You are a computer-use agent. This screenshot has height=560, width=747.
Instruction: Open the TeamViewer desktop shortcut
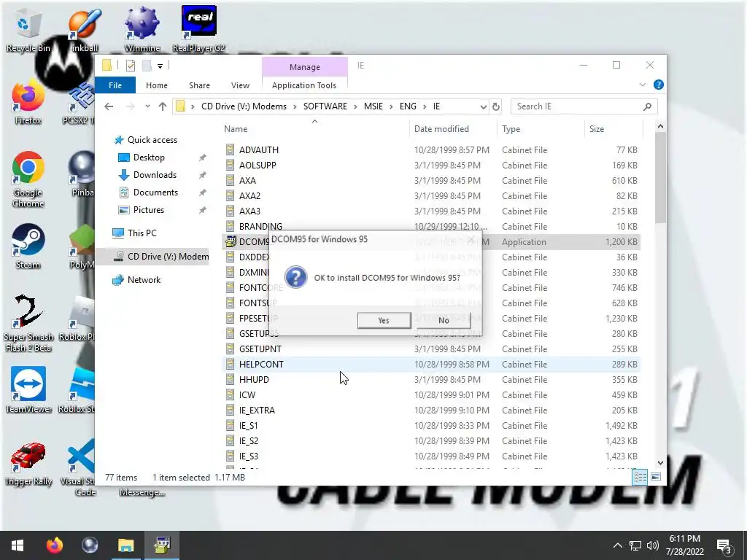[28, 391]
